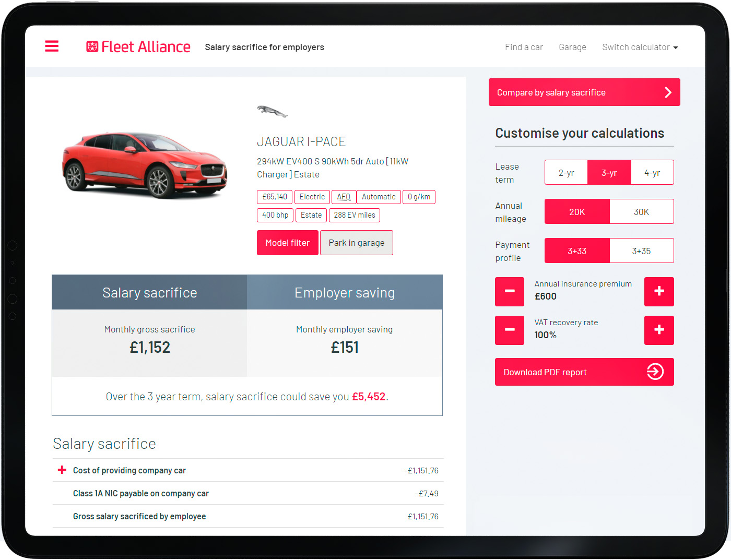Viewport: 731px width, 560px height.
Task: Click the £600 insurance premium value
Action: pyautogui.click(x=546, y=296)
